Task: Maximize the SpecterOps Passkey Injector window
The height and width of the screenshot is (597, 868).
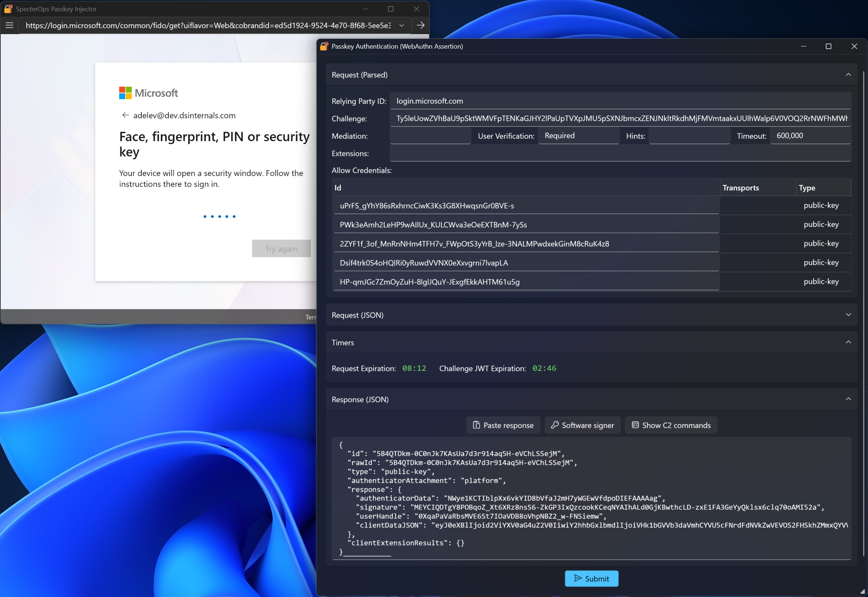Action: point(391,9)
